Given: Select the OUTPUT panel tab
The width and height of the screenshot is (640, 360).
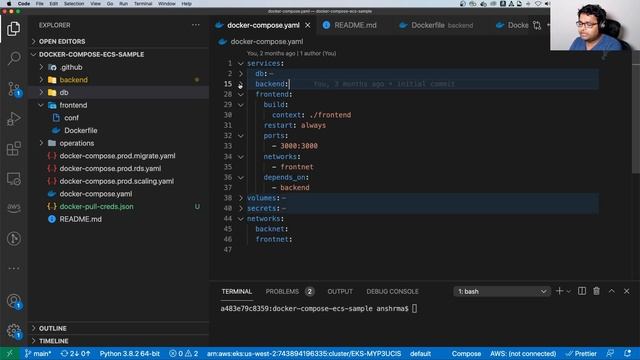Looking at the screenshot, I should (340, 291).
